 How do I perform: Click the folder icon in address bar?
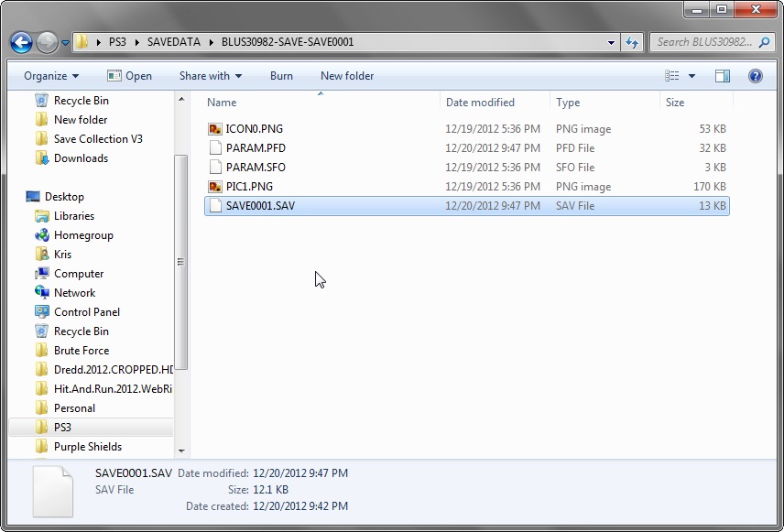(x=82, y=42)
